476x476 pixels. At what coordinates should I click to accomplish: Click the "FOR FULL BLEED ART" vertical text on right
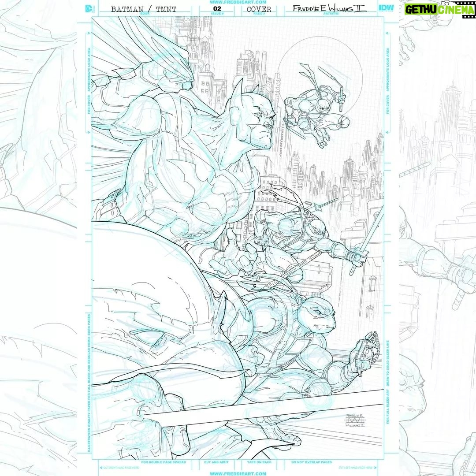(388, 406)
